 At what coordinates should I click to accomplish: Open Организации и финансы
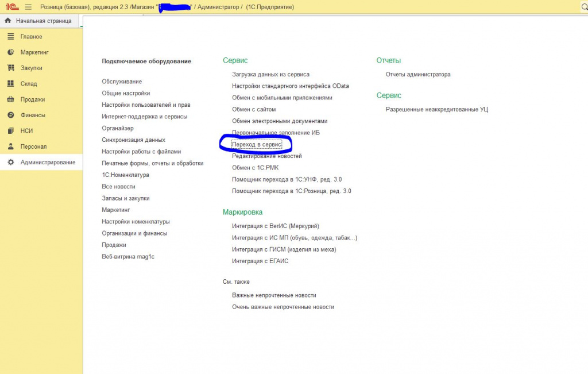134,233
